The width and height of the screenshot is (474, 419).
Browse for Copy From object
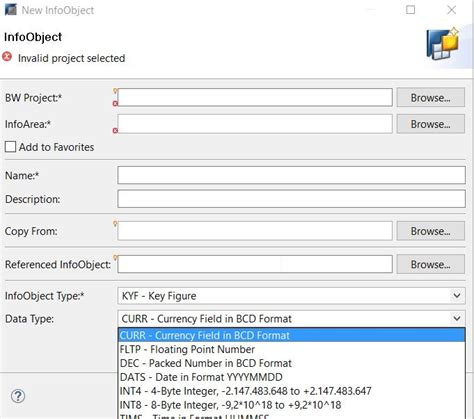431,231
